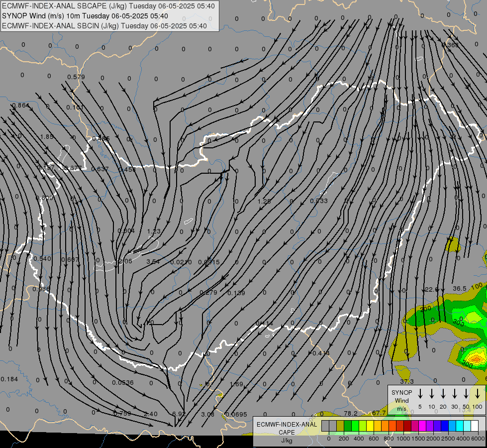The image size is (487, 448).
Task: Click the 0.0695 value on the map
Action: pyautogui.click(x=236, y=414)
